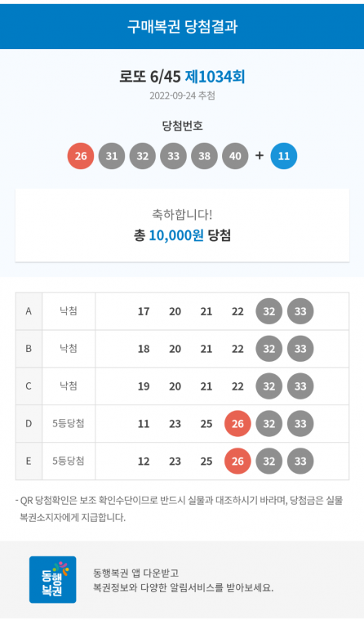
Task: Click number 17 in row A
Action: coord(144,311)
